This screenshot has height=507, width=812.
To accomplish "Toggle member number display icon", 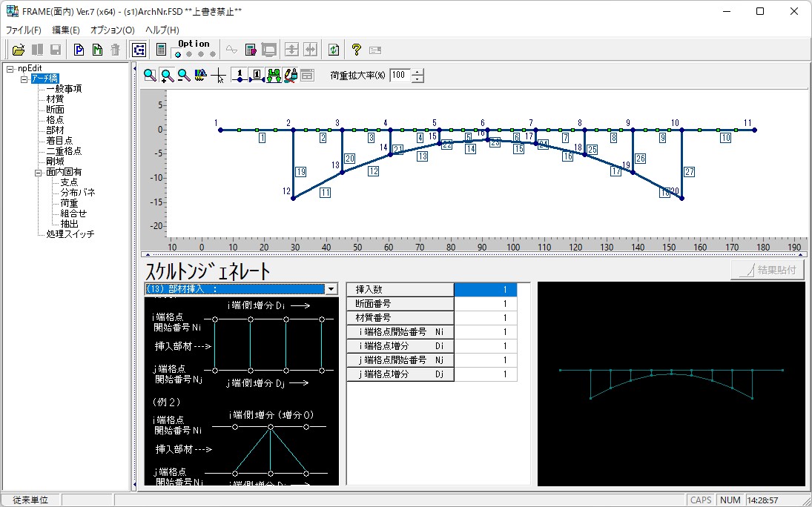I will (257, 76).
